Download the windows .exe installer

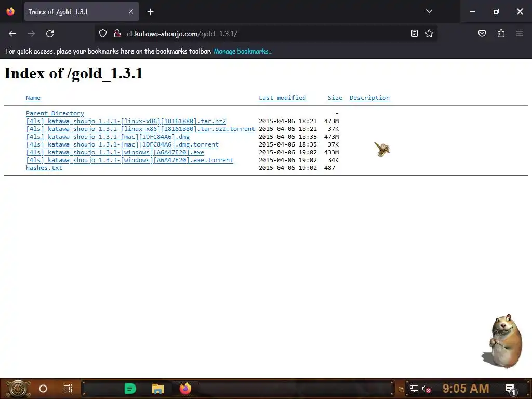tap(115, 152)
